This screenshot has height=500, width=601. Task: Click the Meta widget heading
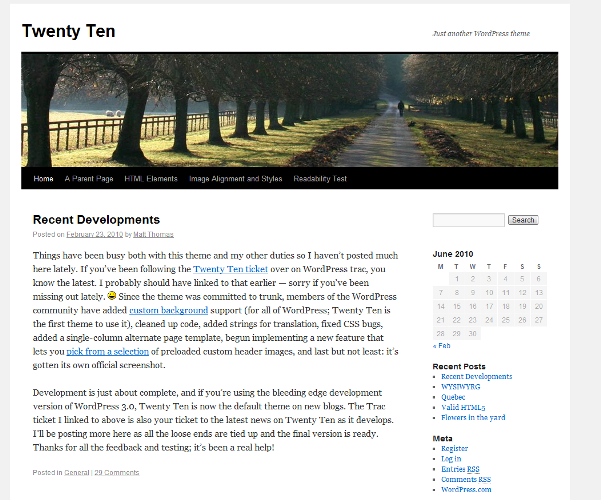(443, 438)
